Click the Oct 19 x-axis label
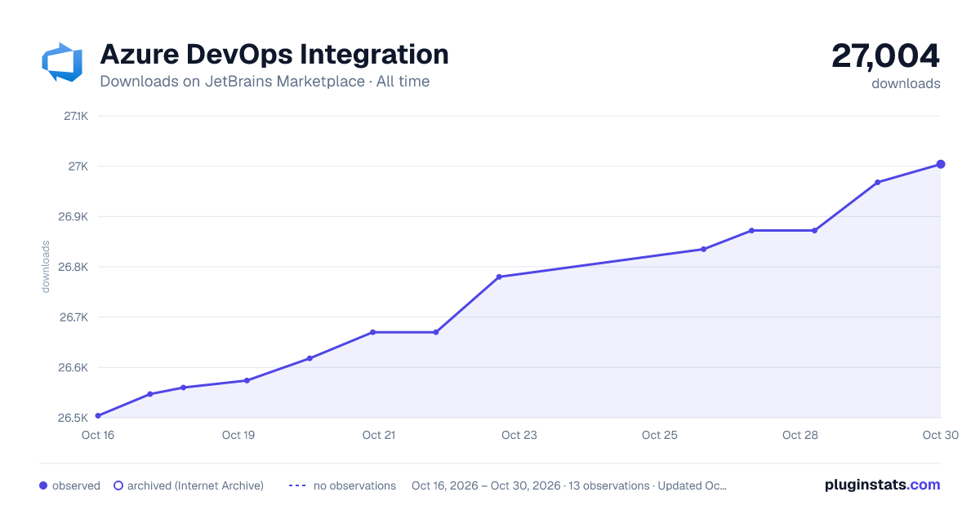Viewport: 980px width, 514px height. coord(238,435)
